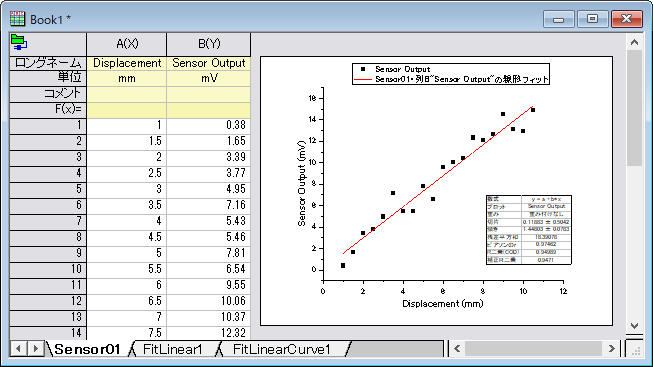Click cell with value 3.77
Image resolution: width=653 pixels, height=367 pixels.
(x=209, y=173)
